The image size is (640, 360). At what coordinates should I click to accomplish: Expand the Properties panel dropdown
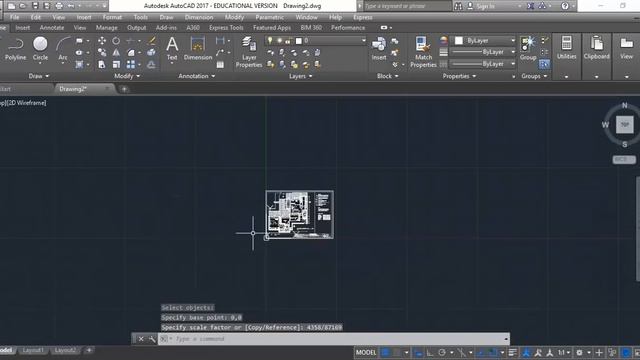459,76
